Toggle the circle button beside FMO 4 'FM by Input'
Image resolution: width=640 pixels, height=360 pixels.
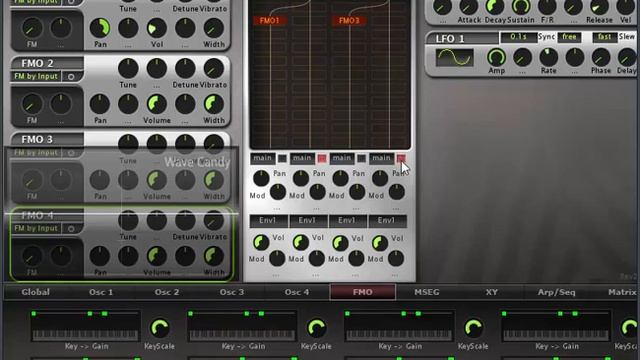click(71, 228)
